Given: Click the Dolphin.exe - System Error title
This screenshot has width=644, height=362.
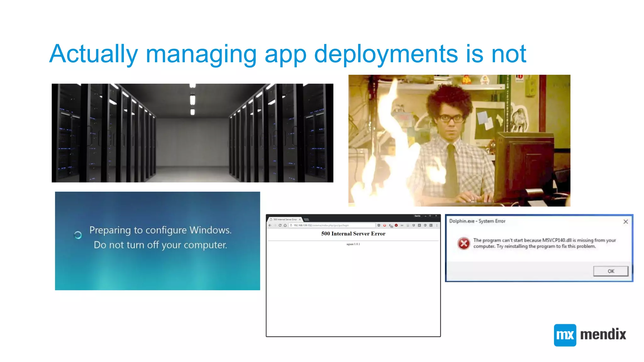Looking at the screenshot, I should pos(477,221).
